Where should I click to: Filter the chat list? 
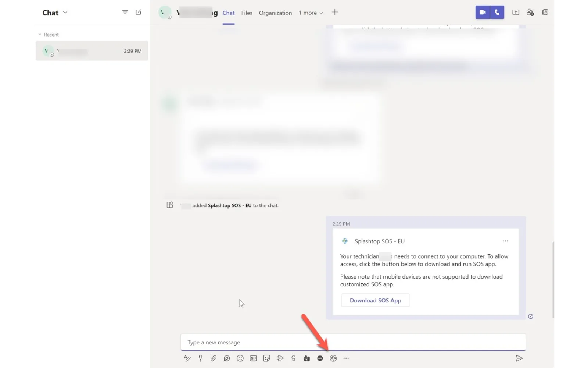coord(125,12)
